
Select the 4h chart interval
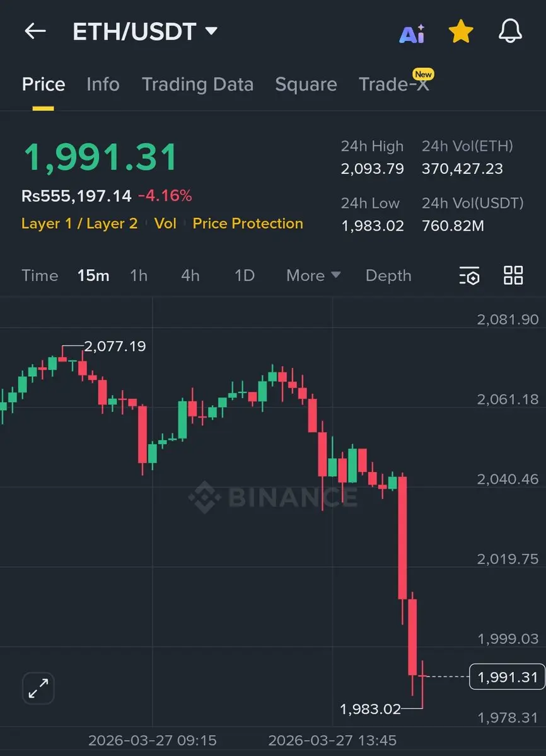pos(190,275)
